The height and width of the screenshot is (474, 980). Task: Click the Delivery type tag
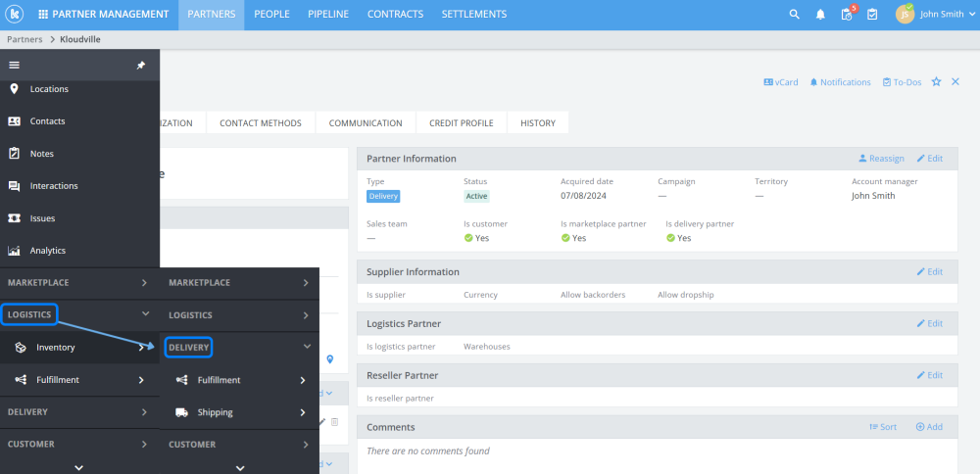[383, 196]
